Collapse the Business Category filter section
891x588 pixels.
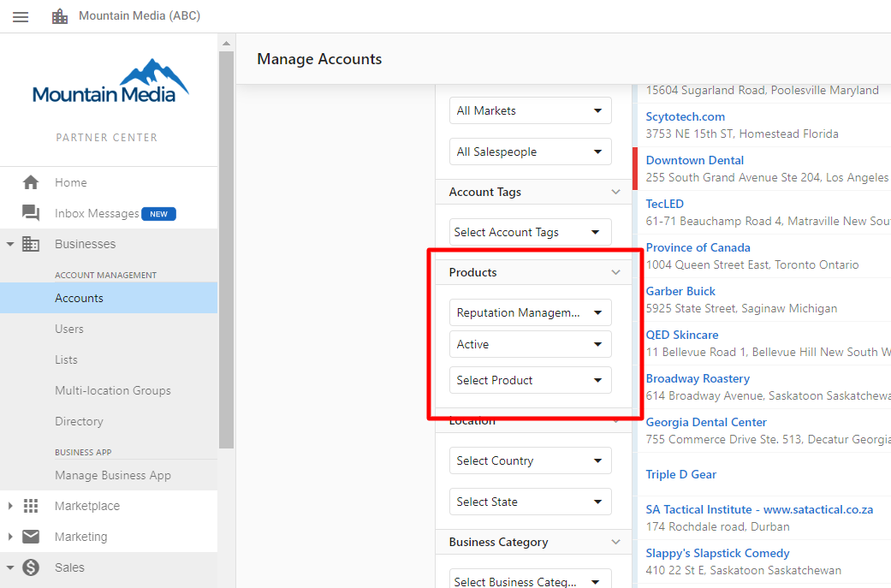pos(615,542)
